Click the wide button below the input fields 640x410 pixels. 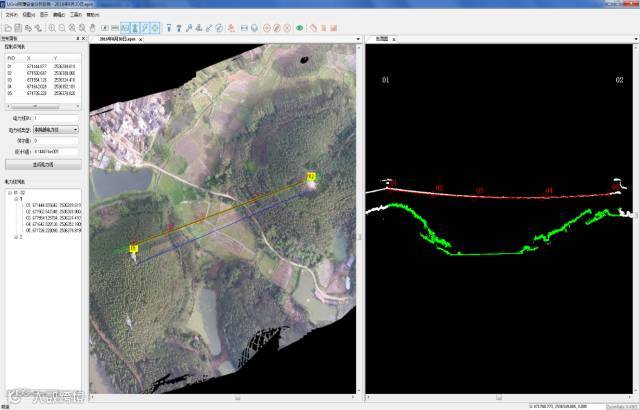[x=43, y=165]
